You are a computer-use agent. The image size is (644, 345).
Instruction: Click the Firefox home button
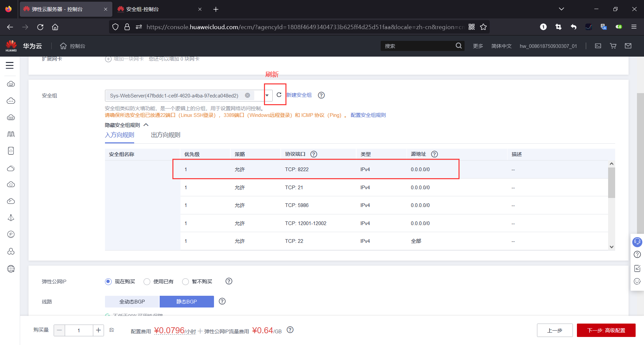pyautogui.click(x=55, y=27)
